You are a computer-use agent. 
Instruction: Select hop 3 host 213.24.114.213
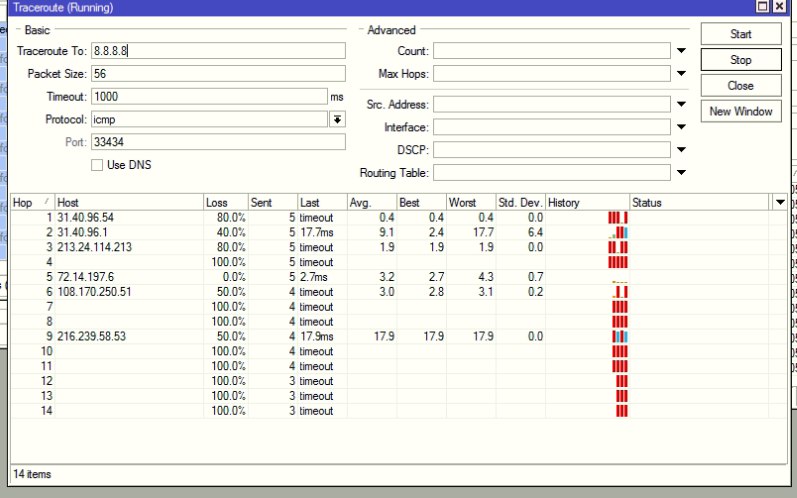(x=95, y=247)
